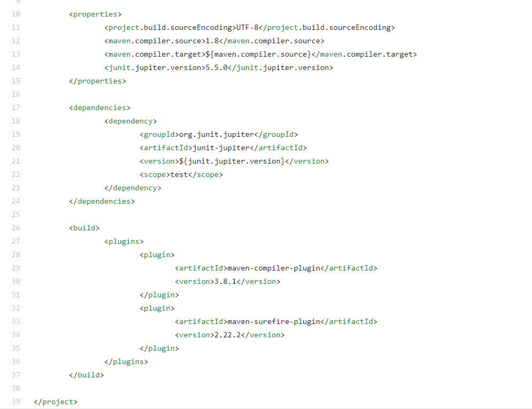Screen dimensions: 532x409
Task: Click org.junit.jupiter groupId value
Action: click(217, 135)
